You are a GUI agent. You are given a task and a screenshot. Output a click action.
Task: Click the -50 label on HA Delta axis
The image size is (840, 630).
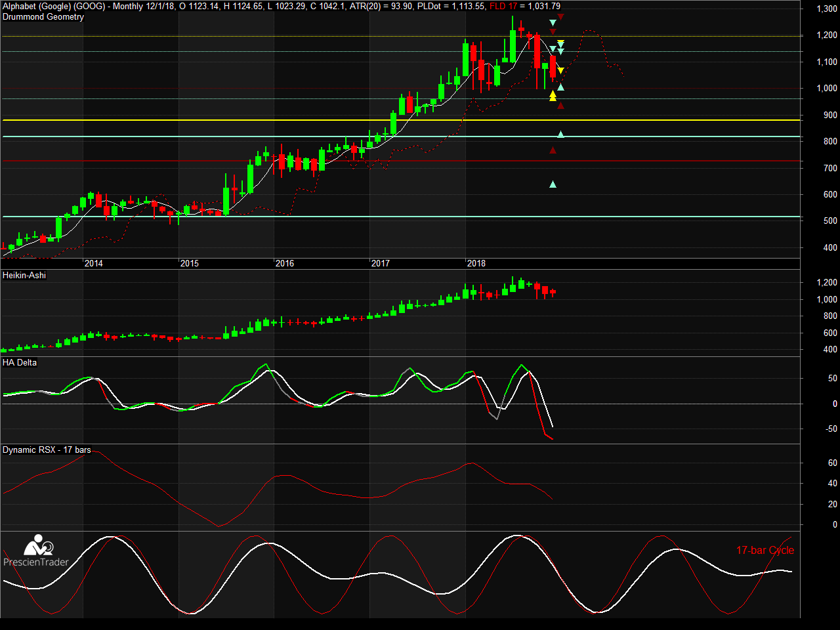(831, 429)
